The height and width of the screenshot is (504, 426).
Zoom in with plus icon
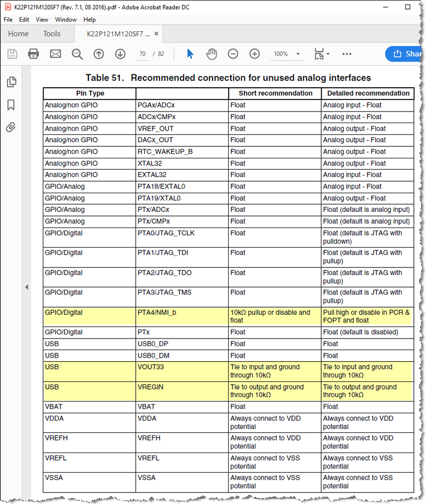pos(254,53)
